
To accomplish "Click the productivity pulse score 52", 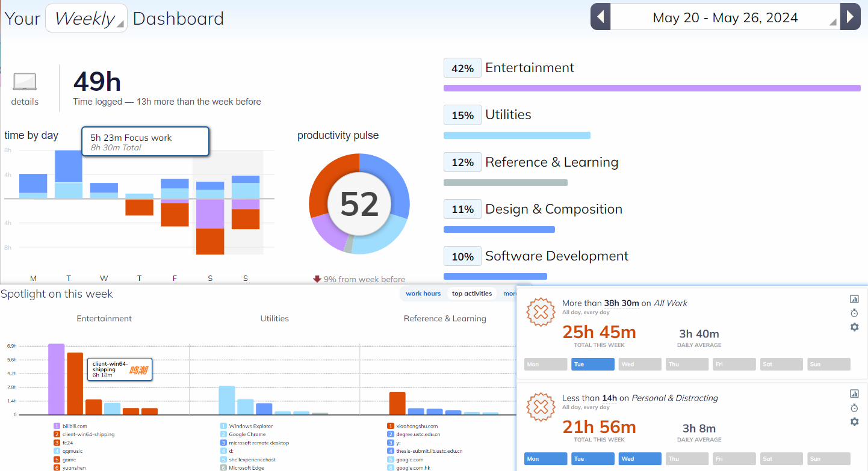I will (359, 205).
